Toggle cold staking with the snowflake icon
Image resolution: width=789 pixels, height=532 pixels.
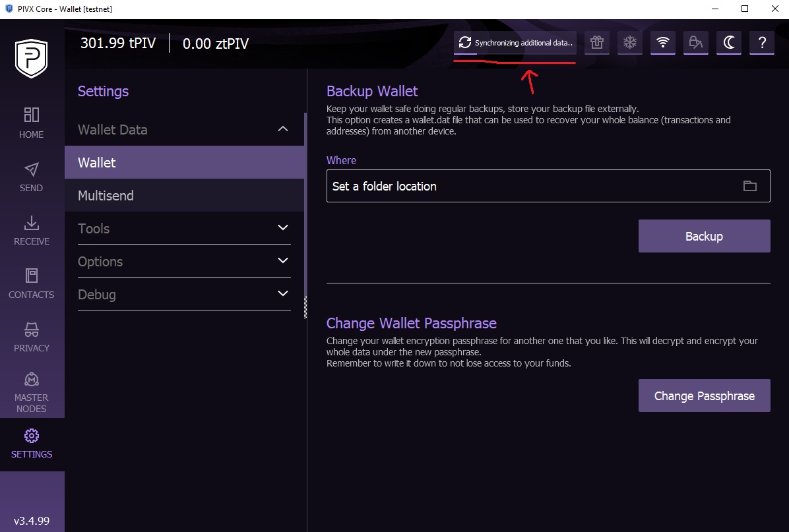(x=629, y=43)
